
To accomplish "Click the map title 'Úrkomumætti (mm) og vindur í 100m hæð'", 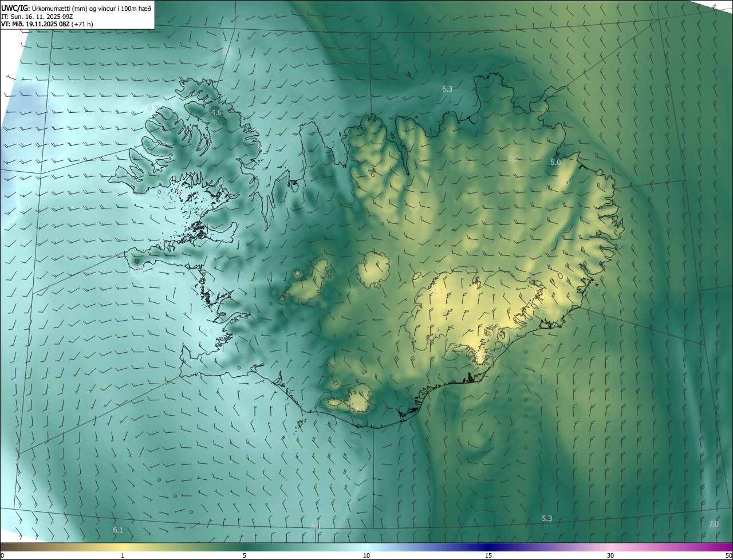I will pos(92,7).
